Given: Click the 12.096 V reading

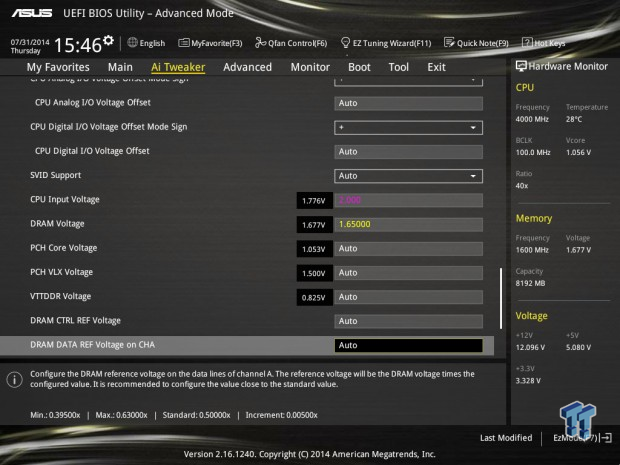Looking at the screenshot, I should point(530,347).
